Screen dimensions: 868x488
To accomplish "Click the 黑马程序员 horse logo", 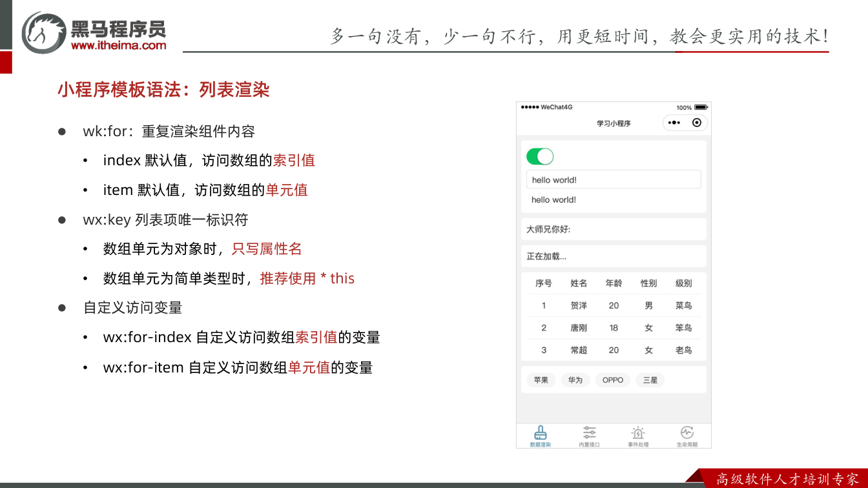I will (43, 32).
